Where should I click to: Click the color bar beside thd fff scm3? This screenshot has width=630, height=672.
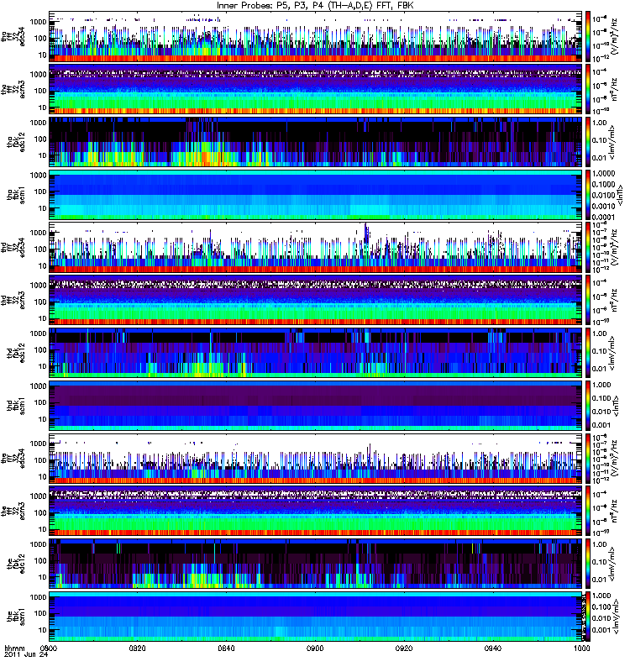[588, 301]
